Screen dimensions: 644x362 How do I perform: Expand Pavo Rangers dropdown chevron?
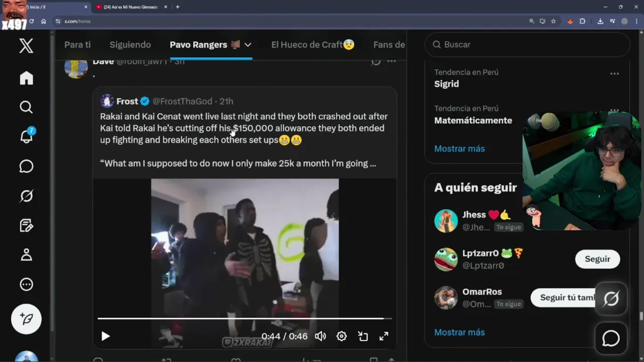pos(248,45)
